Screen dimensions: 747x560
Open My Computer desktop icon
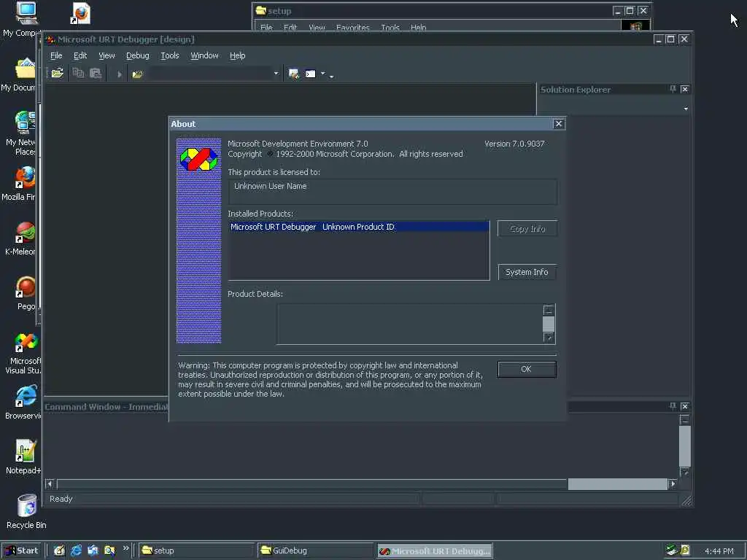26,13
